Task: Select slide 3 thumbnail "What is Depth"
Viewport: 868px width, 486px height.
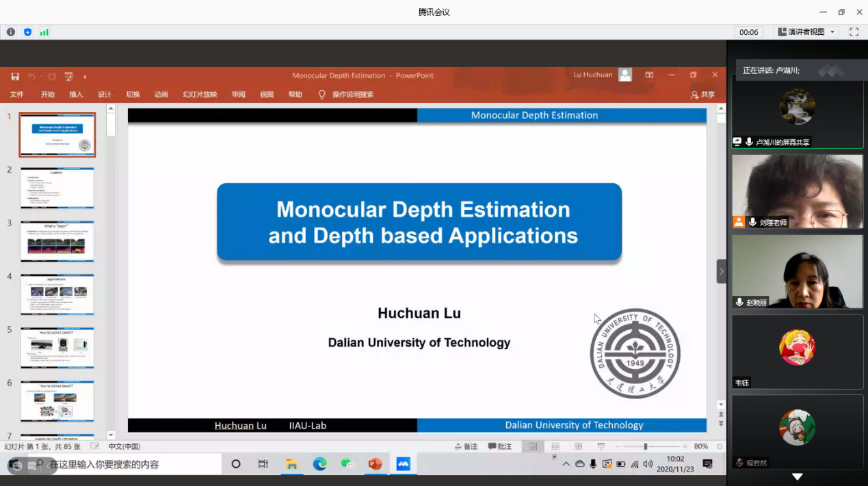Action: 57,241
